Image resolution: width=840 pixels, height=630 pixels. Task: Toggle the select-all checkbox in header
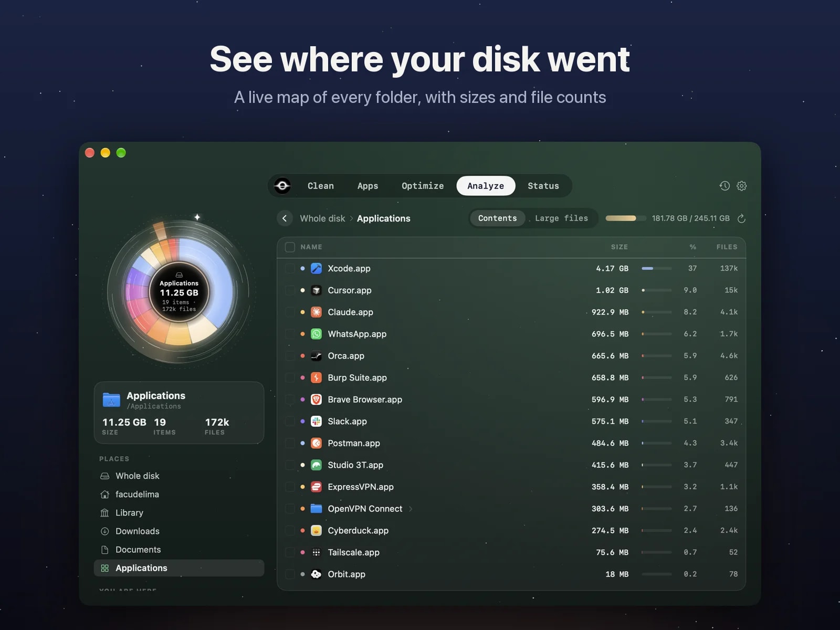290,247
